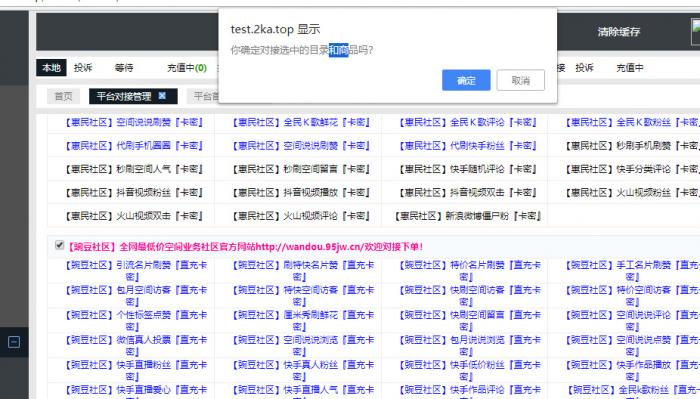Open 豌豆社区 快手作品播放 item
This screenshot has height=399, width=700.
[632, 370]
